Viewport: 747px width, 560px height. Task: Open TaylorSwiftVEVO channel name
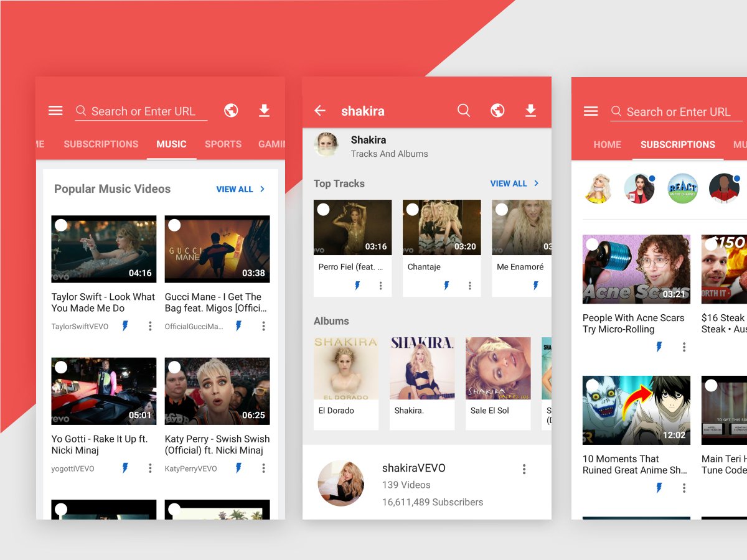80,327
